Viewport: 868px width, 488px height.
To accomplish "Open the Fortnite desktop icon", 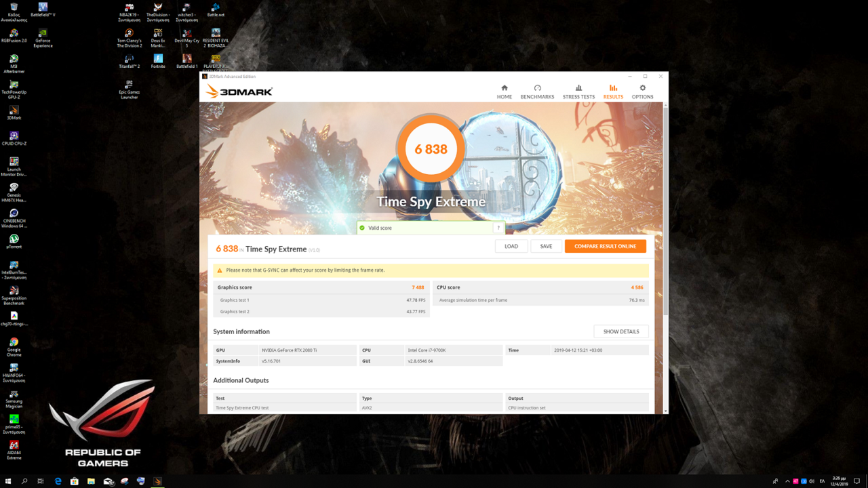I will [x=158, y=61].
